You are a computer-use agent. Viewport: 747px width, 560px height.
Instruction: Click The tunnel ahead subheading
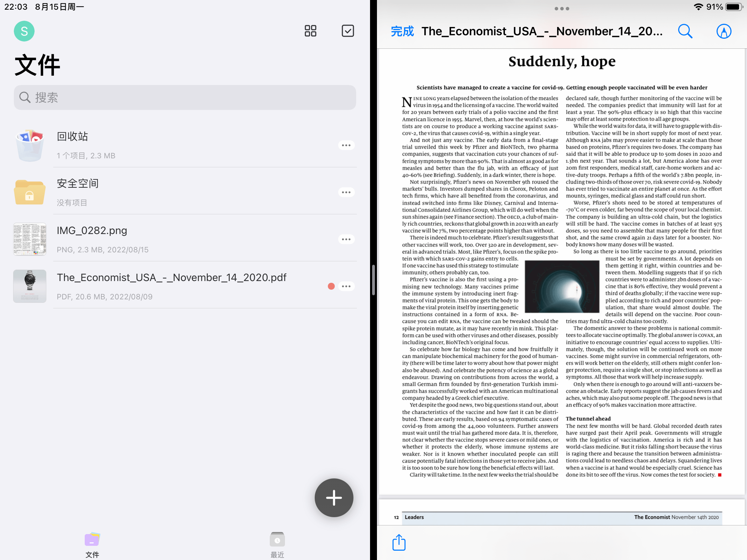click(x=588, y=419)
